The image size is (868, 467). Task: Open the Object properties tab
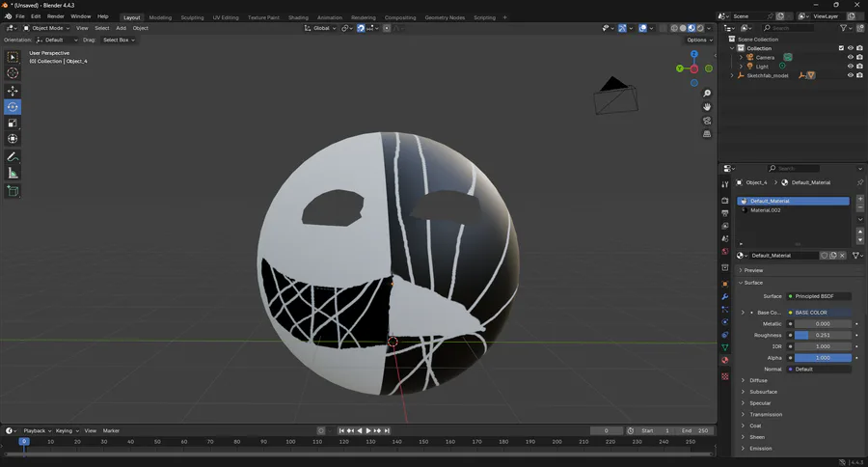click(x=725, y=284)
